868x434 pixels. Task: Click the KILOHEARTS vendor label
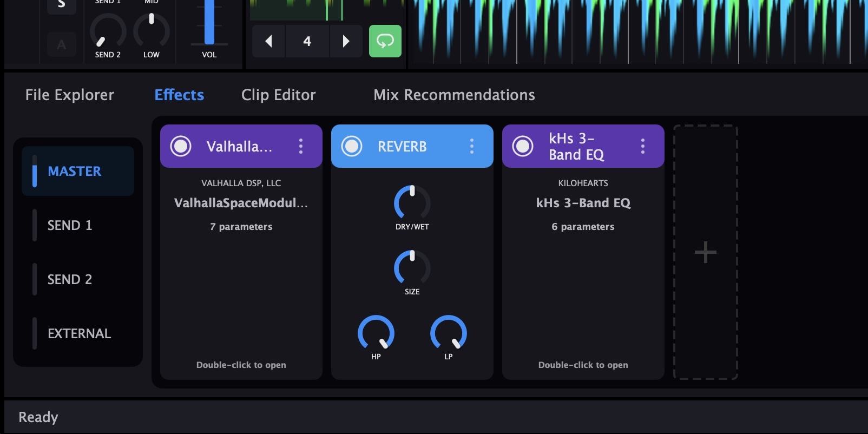(583, 183)
